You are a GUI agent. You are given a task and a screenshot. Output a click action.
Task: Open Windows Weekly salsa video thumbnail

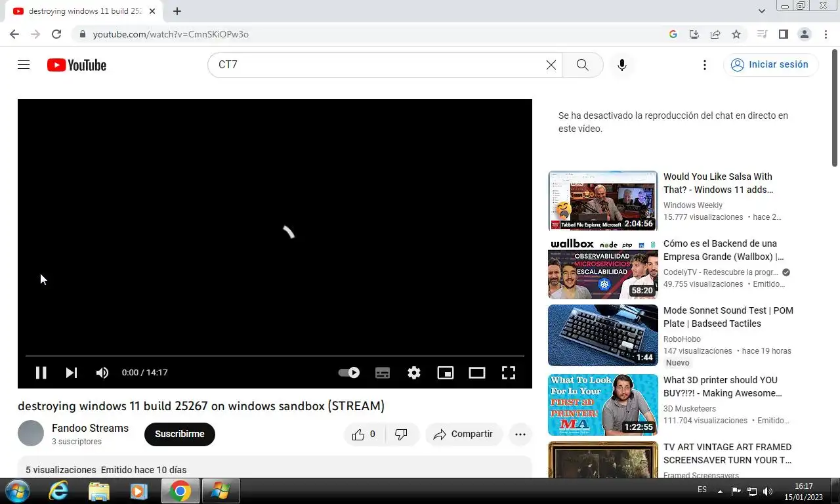coord(603,201)
